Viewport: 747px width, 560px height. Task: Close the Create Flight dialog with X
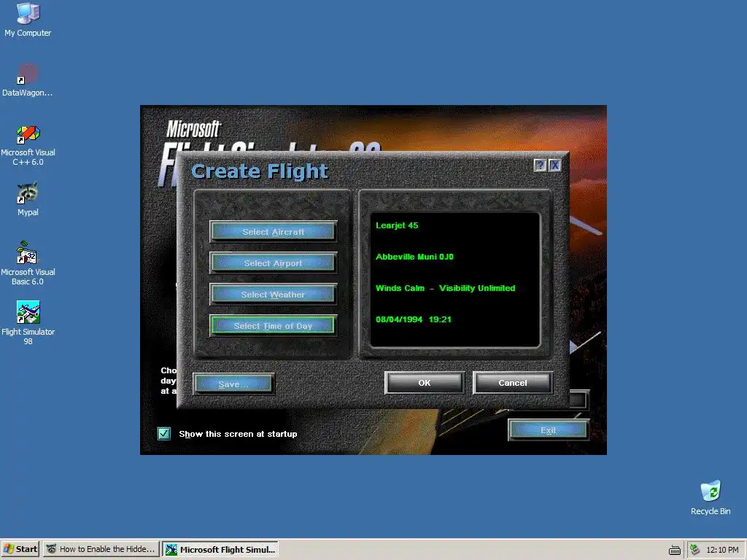click(x=554, y=166)
